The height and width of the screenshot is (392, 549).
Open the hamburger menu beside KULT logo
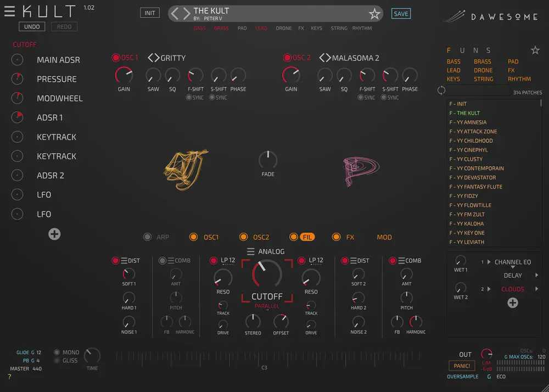(10, 12)
